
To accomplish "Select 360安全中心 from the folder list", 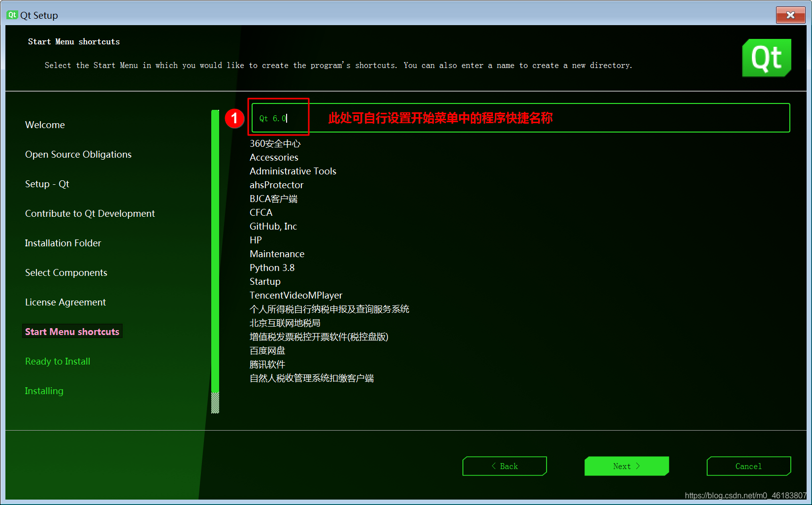I will 275,143.
